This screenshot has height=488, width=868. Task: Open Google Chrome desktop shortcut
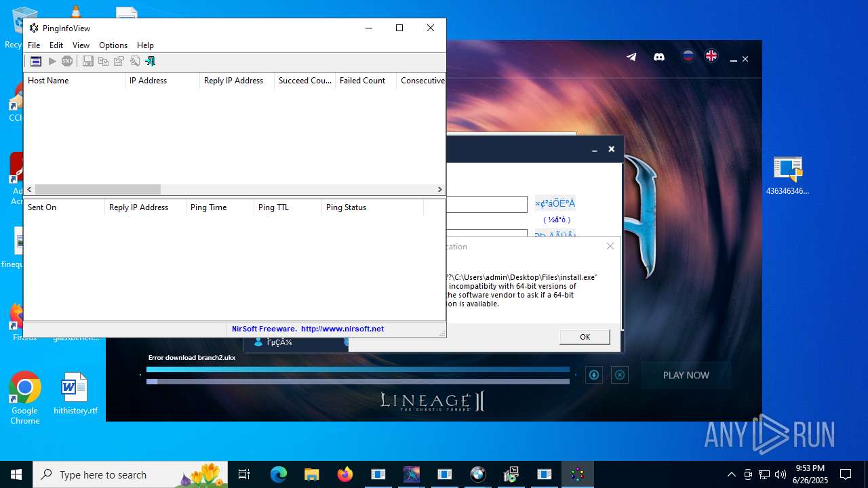click(25, 399)
